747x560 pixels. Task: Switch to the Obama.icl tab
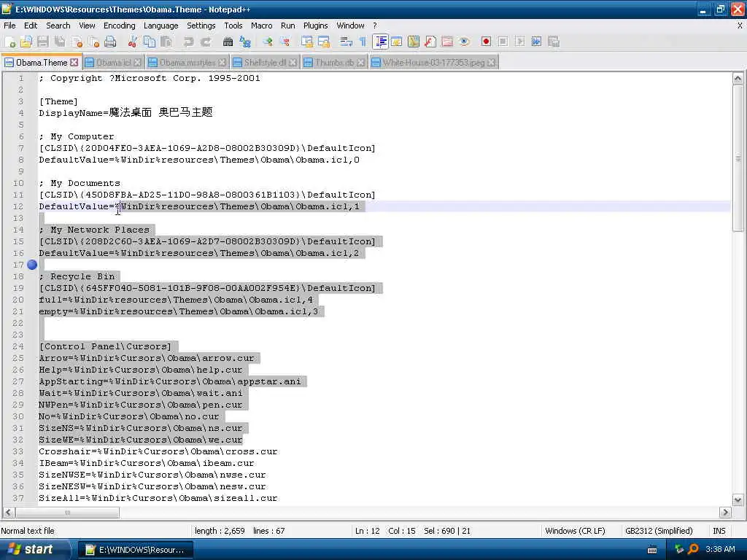coord(113,63)
